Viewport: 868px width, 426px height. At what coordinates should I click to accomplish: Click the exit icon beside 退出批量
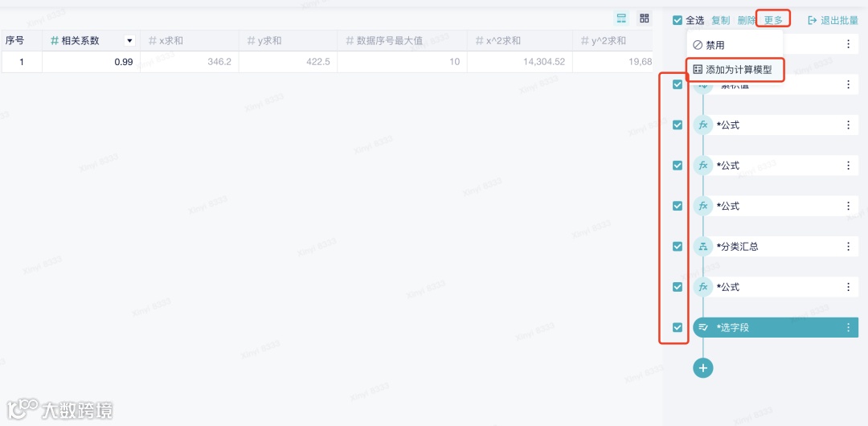click(x=812, y=21)
